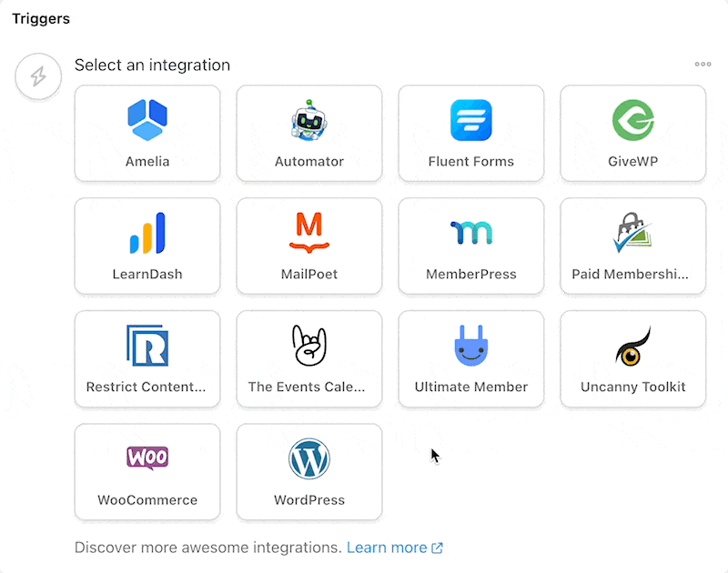Click The Events Cale... label

307,387
